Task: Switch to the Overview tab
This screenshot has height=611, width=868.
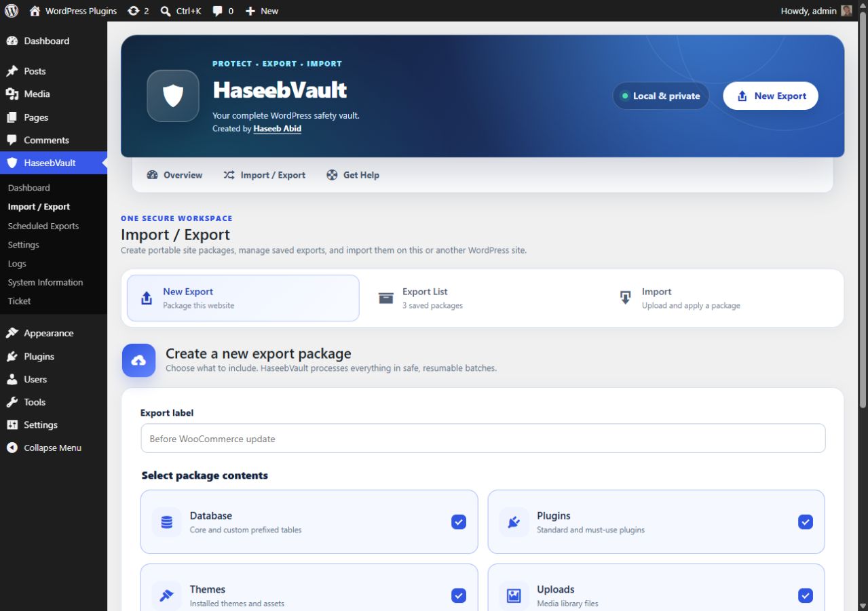Action: click(174, 175)
